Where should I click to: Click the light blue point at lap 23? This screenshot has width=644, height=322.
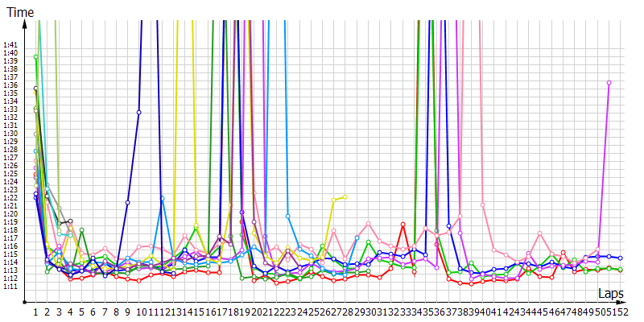tap(287, 216)
